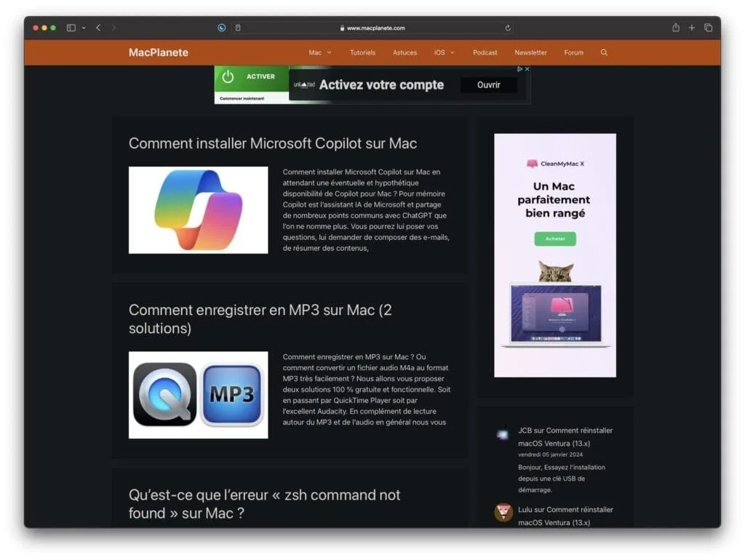Open the Podcast menu item
The height and width of the screenshot is (560, 745).
point(485,52)
